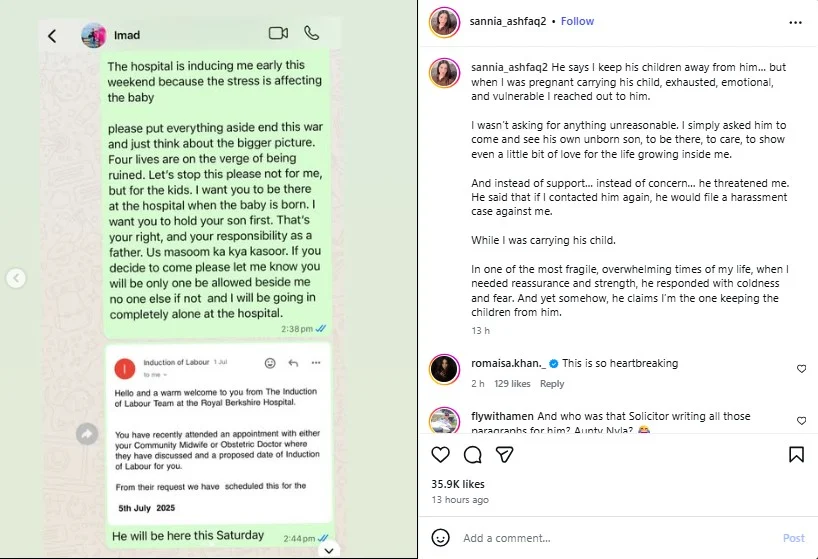Open post options three-dots menu

[x=795, y=21]
